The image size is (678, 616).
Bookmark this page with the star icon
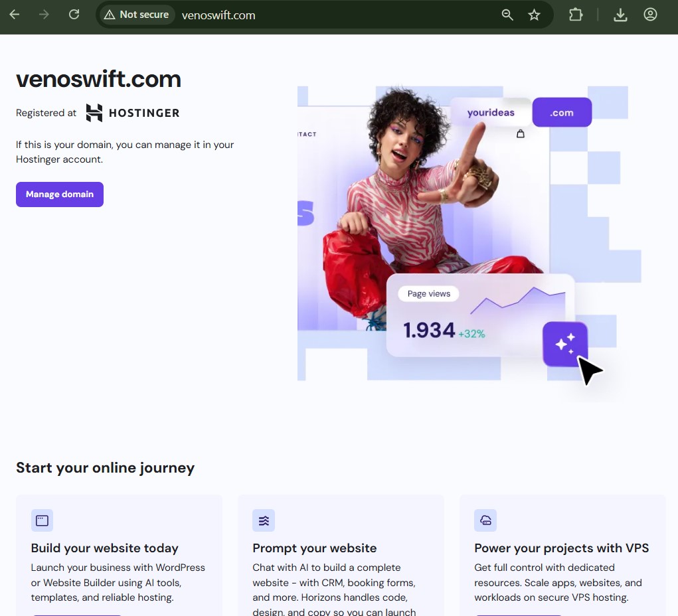click(x=535, y=14)
